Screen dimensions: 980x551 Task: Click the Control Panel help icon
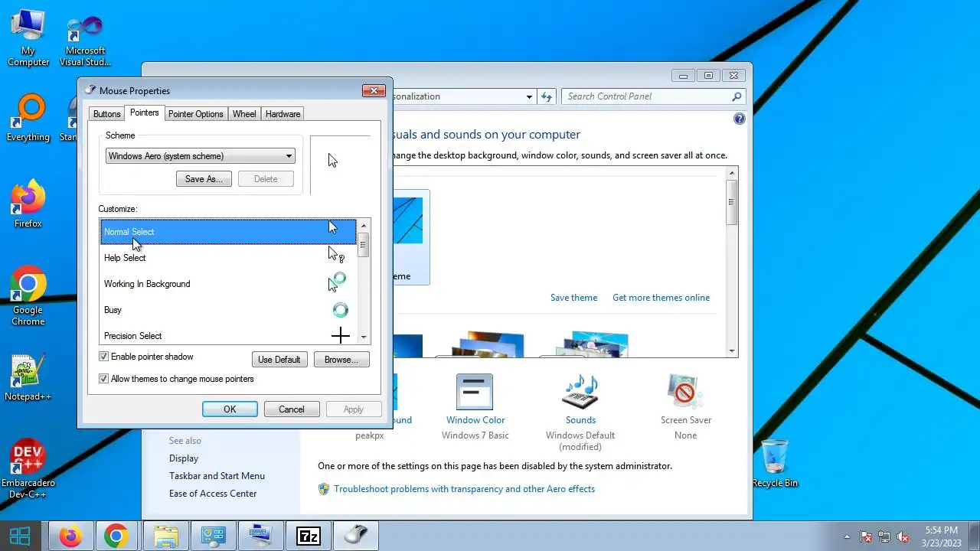click(739, 119)
